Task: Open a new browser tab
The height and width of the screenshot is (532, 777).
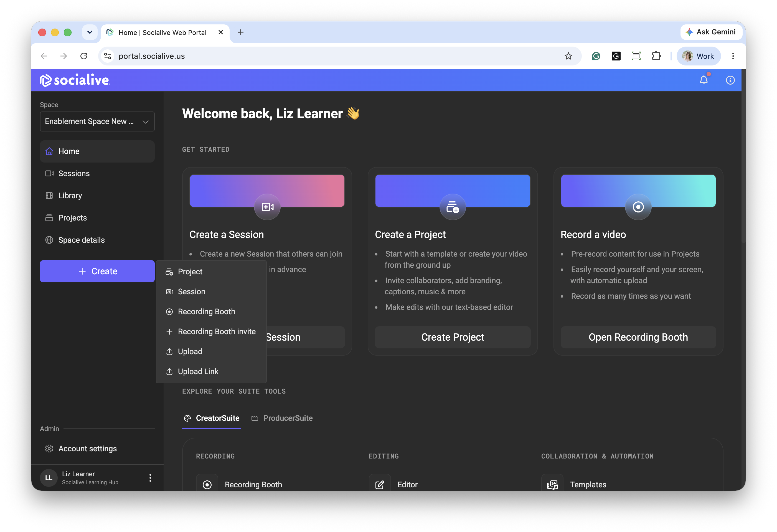Action: (x=240, y=32)
